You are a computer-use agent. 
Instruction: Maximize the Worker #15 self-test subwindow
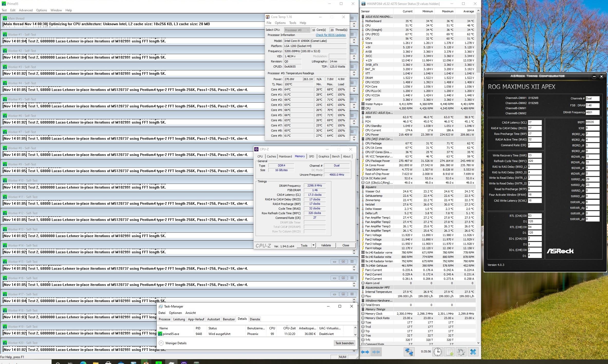pos(343,262)
